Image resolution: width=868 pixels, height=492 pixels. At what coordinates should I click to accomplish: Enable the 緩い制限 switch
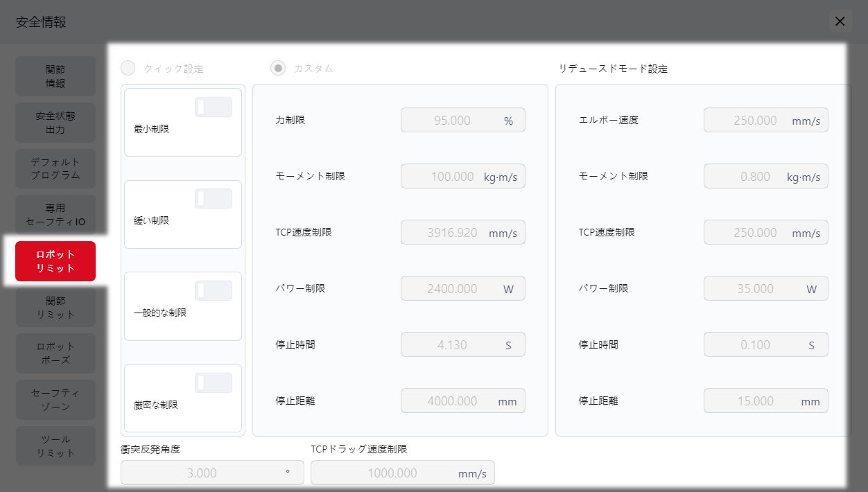click(213, 199)
